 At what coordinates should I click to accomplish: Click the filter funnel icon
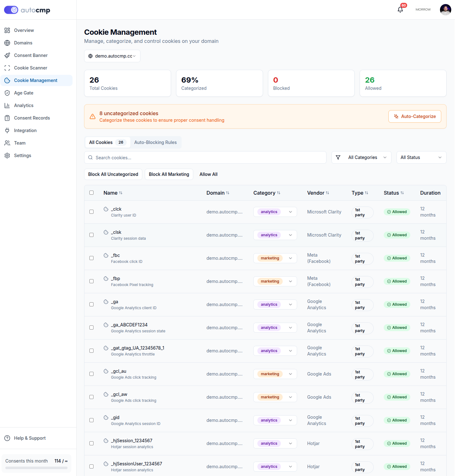(x=338, y=157)
